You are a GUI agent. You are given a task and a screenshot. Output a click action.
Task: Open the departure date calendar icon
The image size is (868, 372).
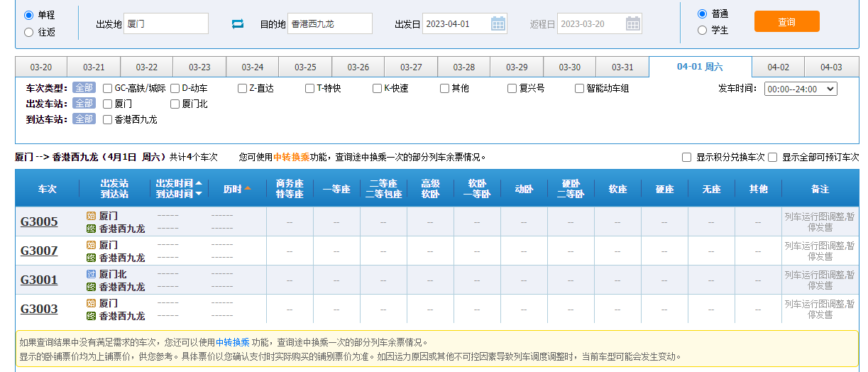(498, 23)
